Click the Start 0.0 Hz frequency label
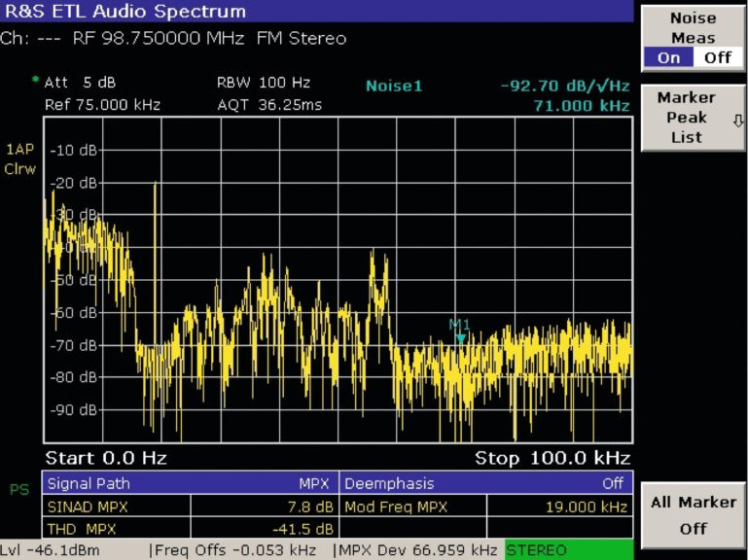 (x=106, y=458)
